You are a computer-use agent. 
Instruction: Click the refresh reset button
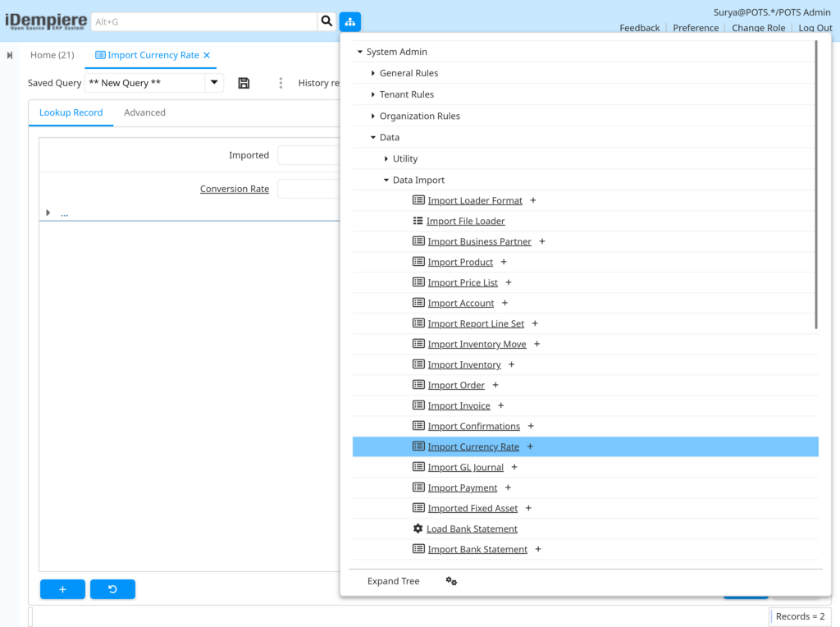[112, 589]
